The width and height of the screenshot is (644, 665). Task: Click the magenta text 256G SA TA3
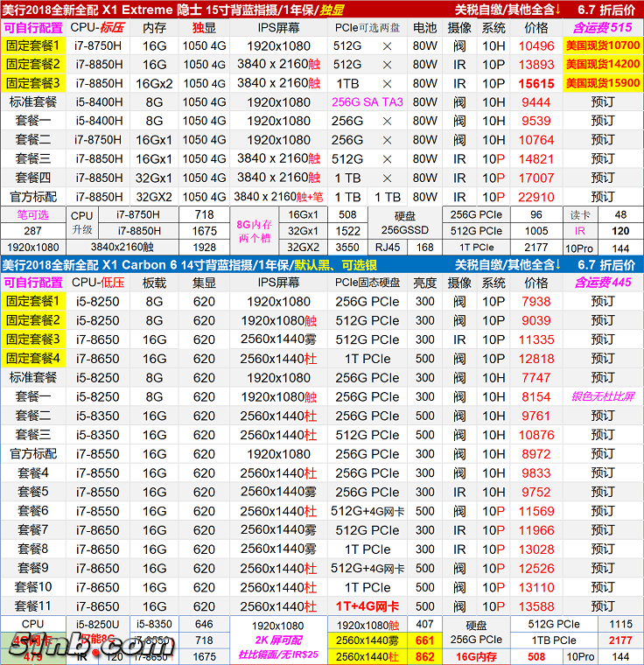coord(367,102)
